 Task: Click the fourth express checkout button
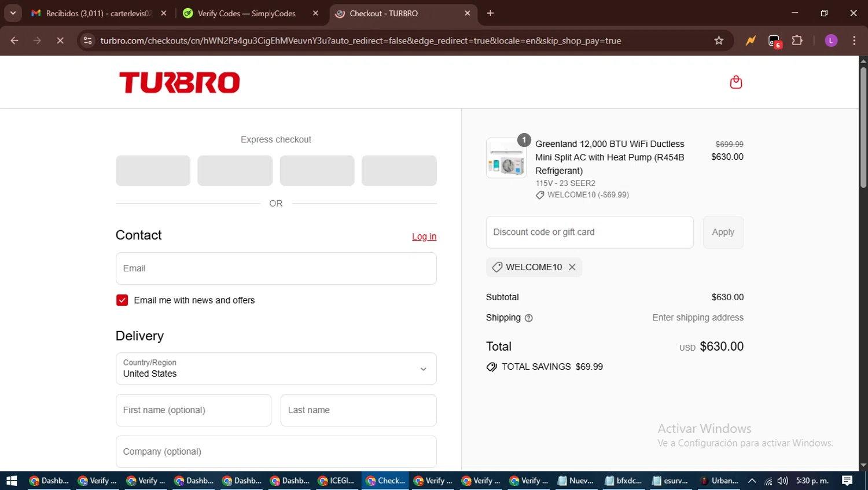(x=399, y=171)
